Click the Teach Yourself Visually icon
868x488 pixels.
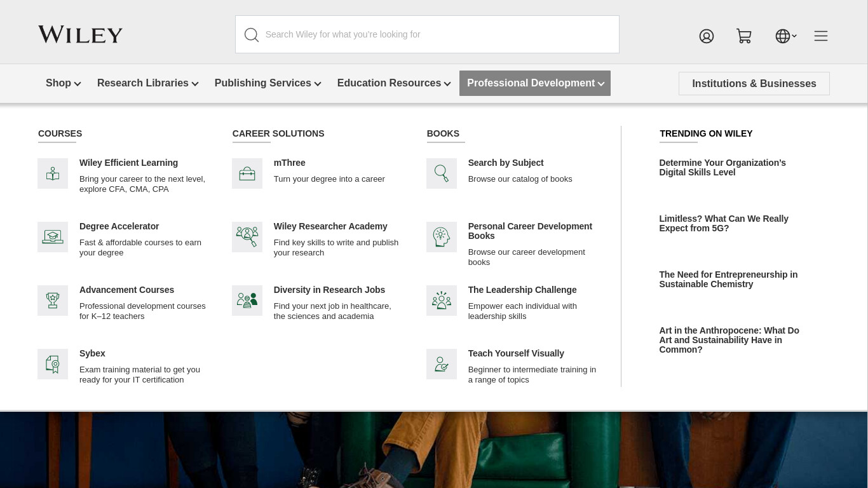pos(442,364)
